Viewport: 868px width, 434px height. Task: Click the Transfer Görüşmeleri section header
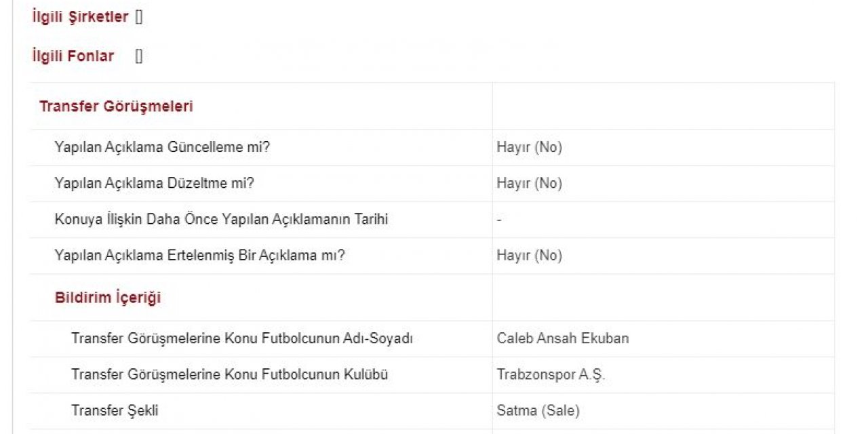(116, 106)
